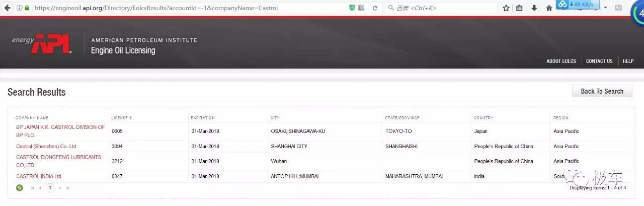The width and height of the screenshot is (644, 206).
Task: Click license number 3212
Action: [117, 161]
